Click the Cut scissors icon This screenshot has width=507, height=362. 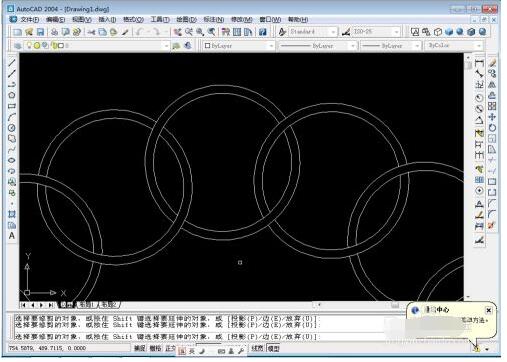91,32
